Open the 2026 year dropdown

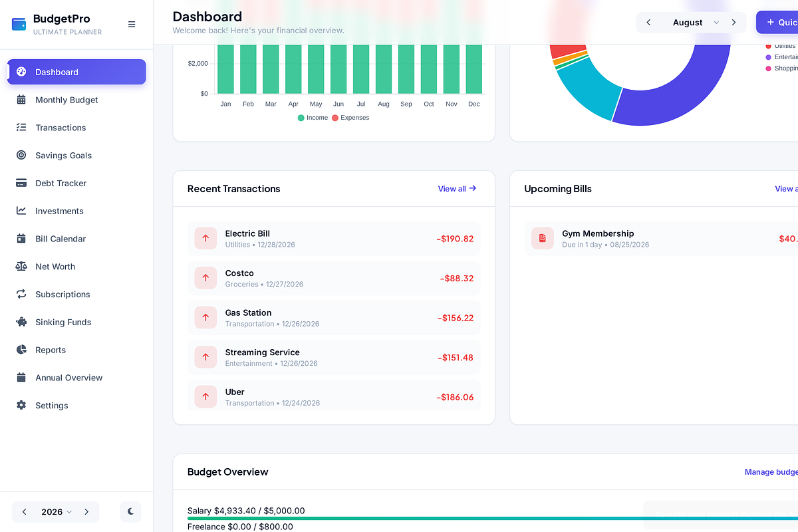[57, 511]
